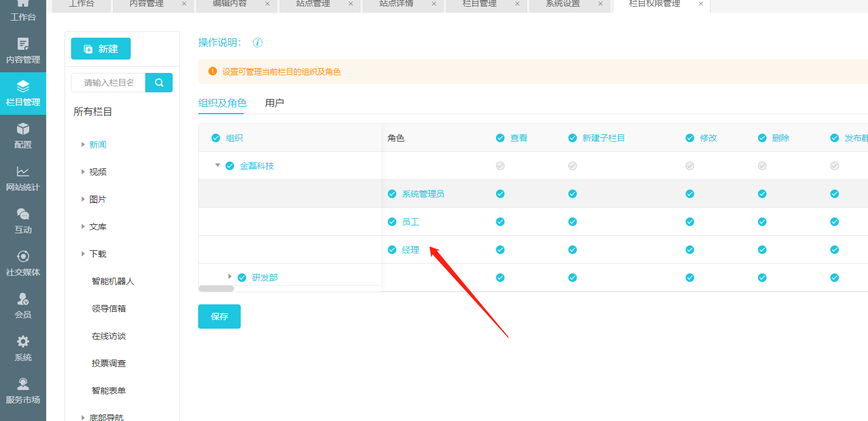The width and height of the screenshot is (868, 421).
Task: Expand the 下载 tree node
Action: click(x=83, y=254)
